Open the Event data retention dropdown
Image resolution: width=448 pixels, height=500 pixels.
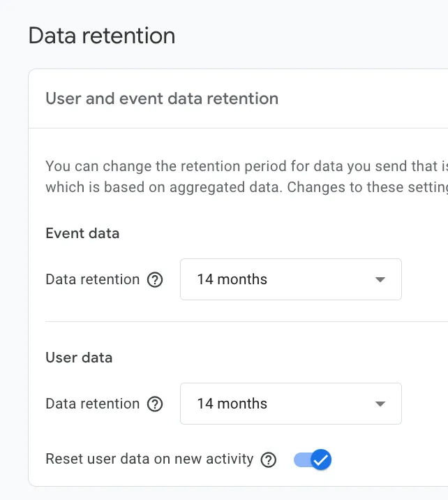[x=290, y=279]
